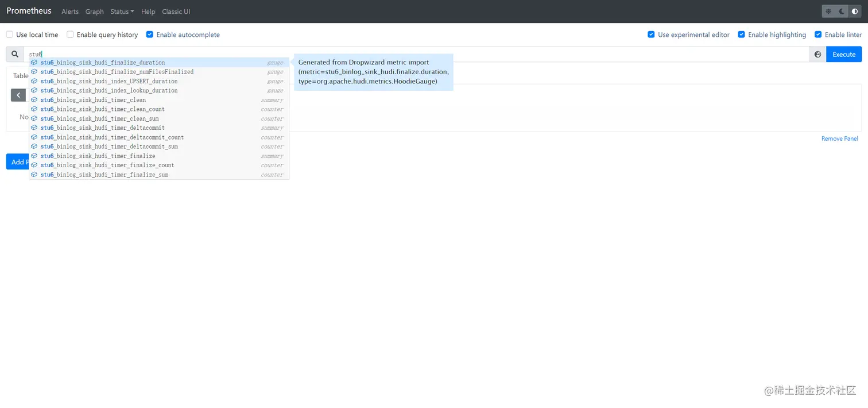
Task: Switch to light theme sun icon
Action: (x=828, y=11)
